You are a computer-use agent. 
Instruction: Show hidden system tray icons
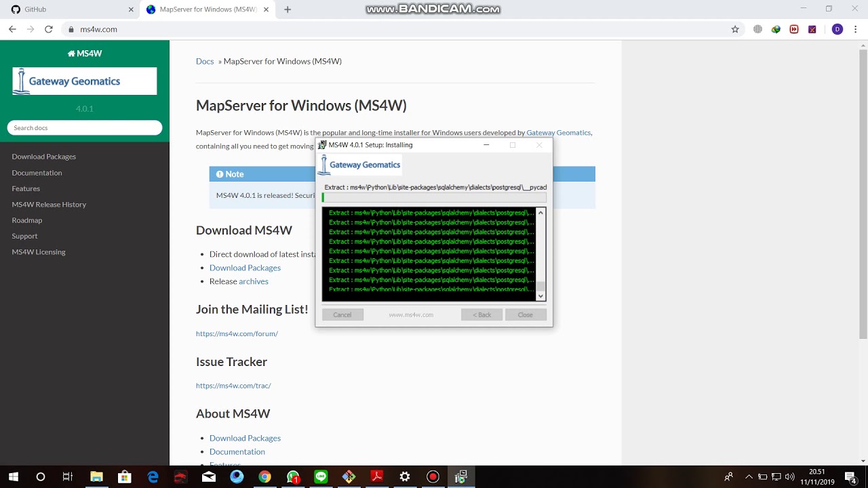749,477
